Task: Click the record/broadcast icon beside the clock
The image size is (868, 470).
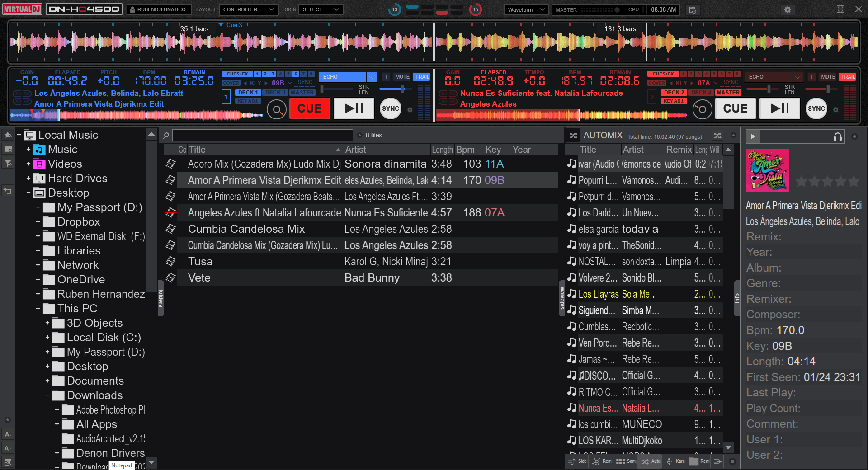Action: tap(692, 9)
